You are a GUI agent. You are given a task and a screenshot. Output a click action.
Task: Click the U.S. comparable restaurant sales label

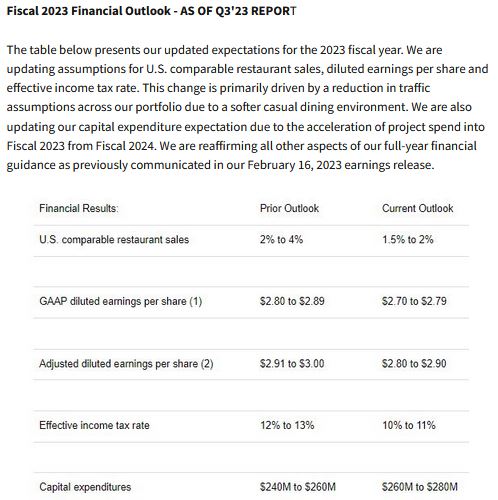[x=114, y=240]
